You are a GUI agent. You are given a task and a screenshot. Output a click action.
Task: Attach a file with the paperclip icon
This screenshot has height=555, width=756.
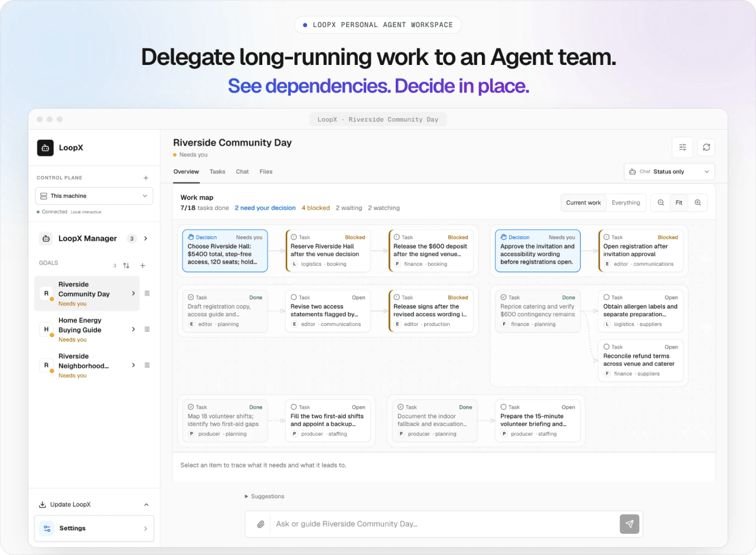coord(260,524)
